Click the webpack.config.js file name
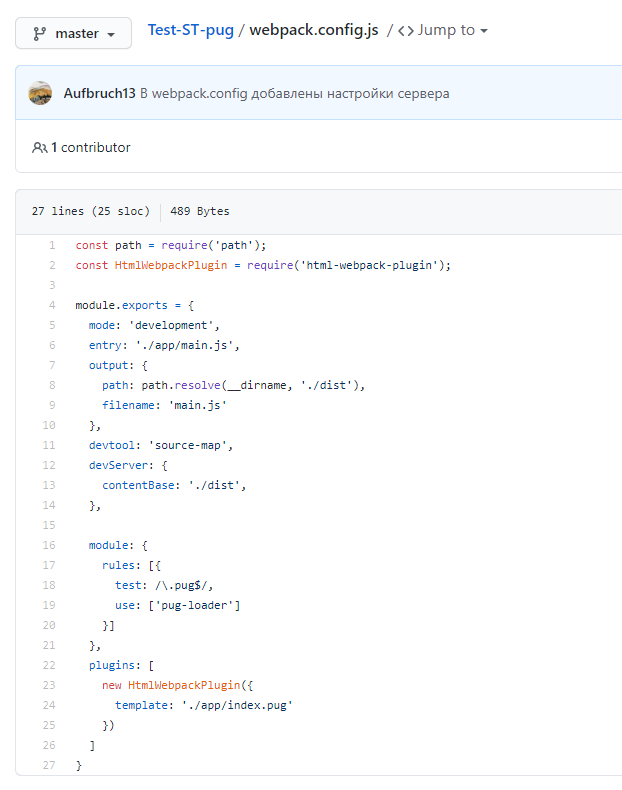The width and height of the screenshot is (622, 790). pyautogui.click(x=314, y=30)
